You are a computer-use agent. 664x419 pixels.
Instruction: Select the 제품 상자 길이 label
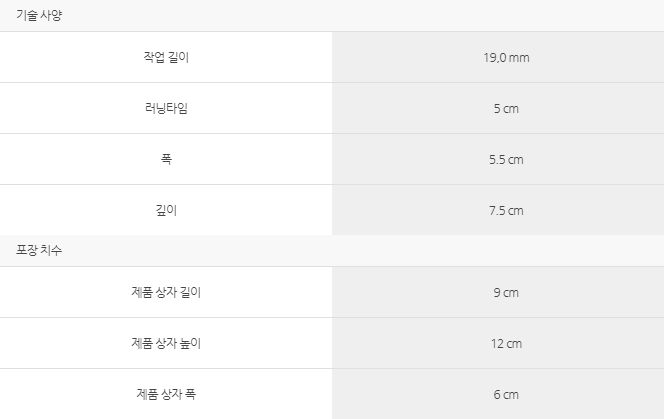click(166, 292)
